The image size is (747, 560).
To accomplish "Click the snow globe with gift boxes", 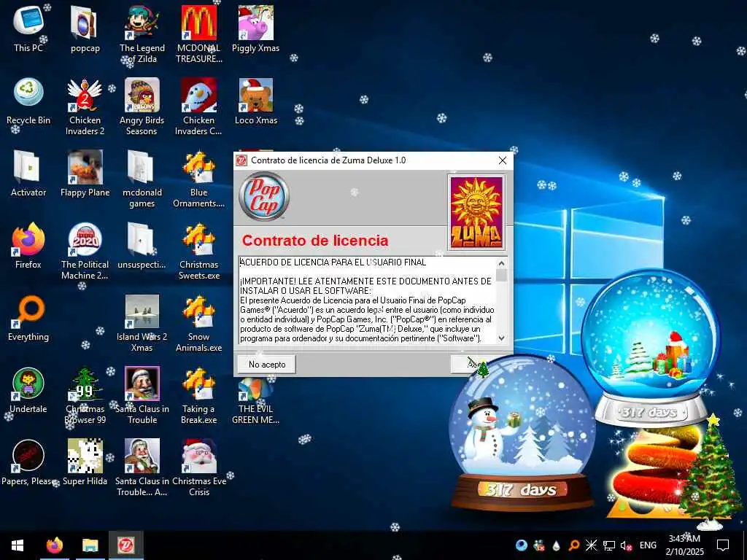I will point(650,348).
